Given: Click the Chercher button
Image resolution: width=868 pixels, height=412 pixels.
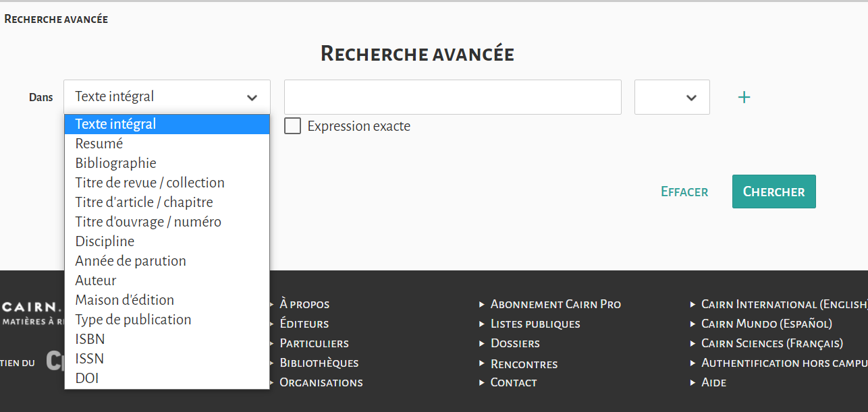Looking at the screenshot, I should coord(774,192).
